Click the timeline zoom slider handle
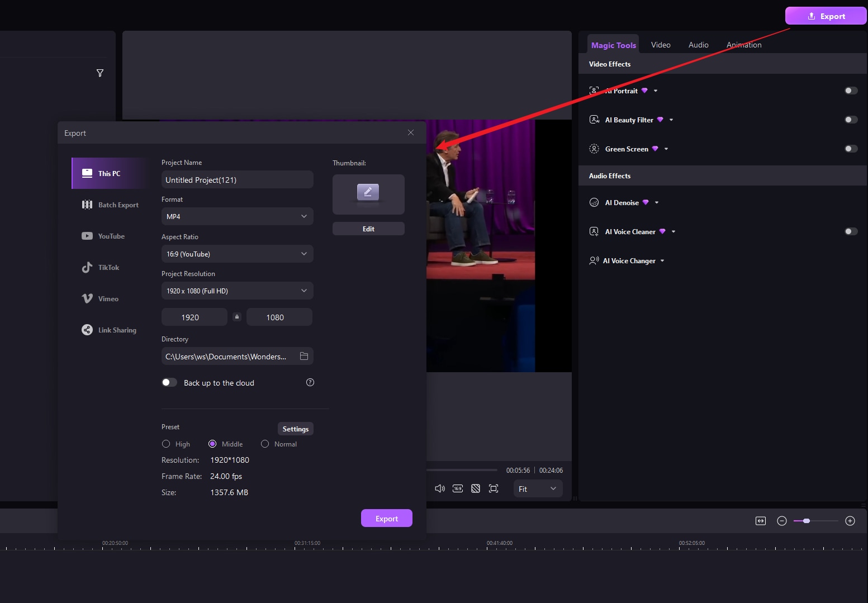868x603 pixels. (807, 521)
